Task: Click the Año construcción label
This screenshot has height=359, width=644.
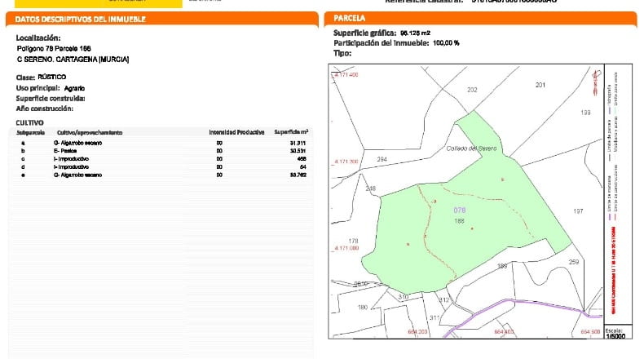Action: 44,109
